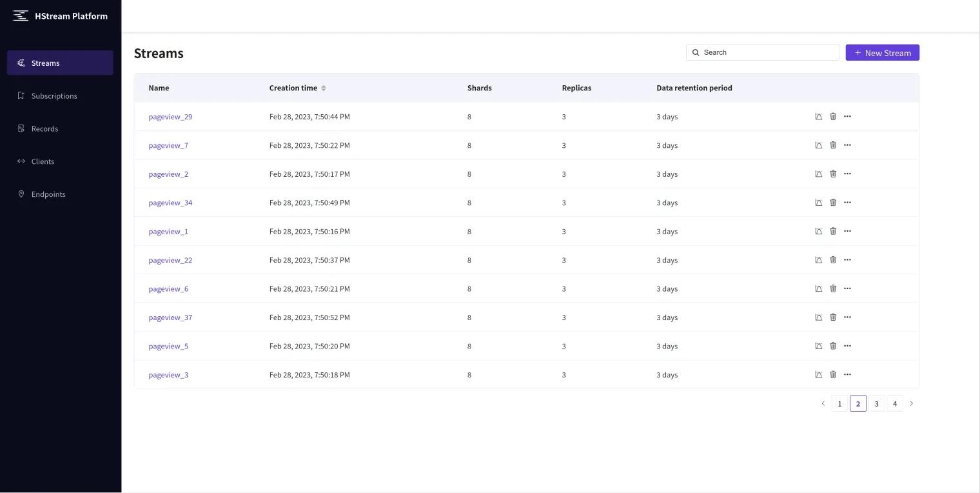Open the ellipsis menu for pageview_2

[847, 174]
